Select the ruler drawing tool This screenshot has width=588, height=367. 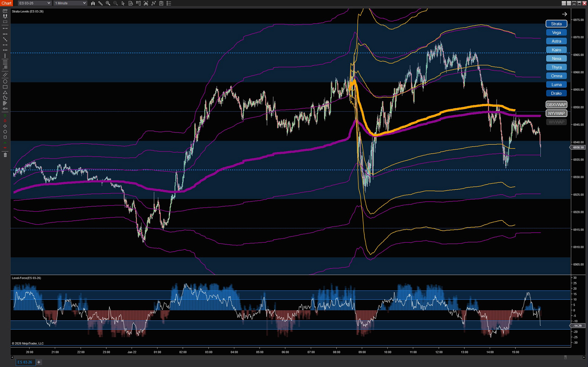click(5, 11)
